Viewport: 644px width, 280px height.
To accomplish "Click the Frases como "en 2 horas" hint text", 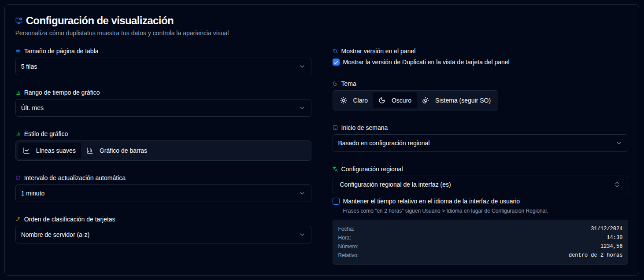I will [x=445, y=211].
